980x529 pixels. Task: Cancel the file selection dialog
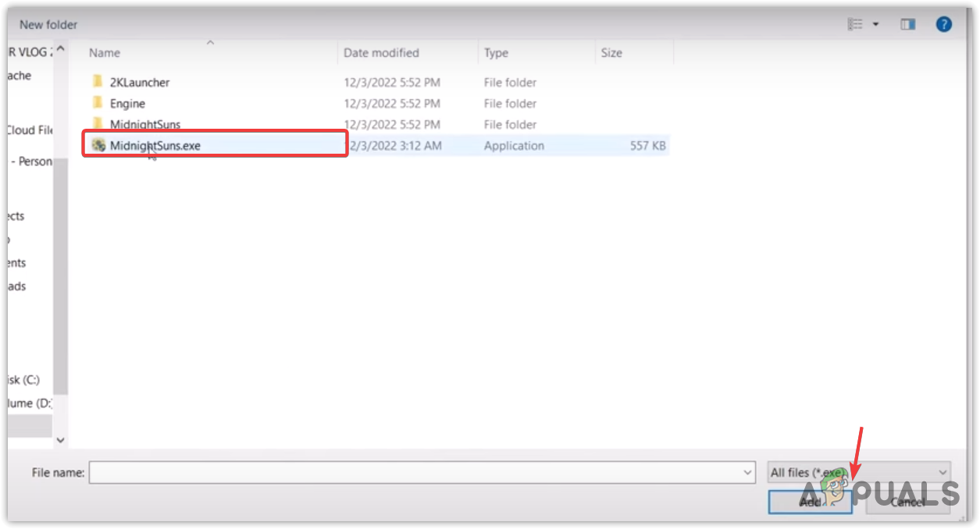tap(908, 502)
